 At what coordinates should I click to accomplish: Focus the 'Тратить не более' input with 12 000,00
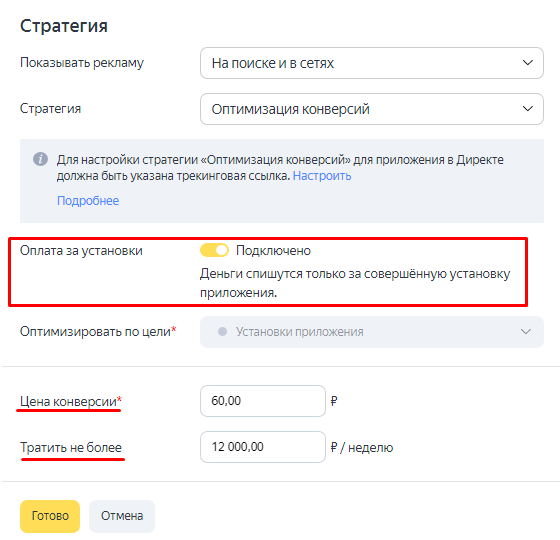point(263,447)
